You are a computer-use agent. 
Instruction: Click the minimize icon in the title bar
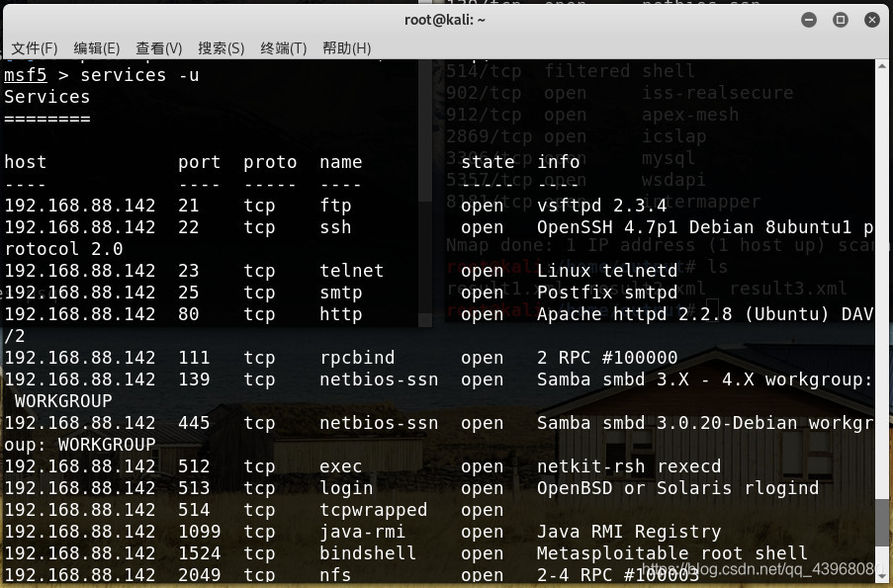[808, 19]
